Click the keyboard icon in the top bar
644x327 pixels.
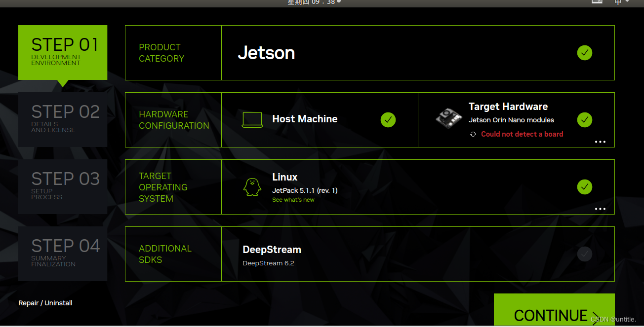597,1
